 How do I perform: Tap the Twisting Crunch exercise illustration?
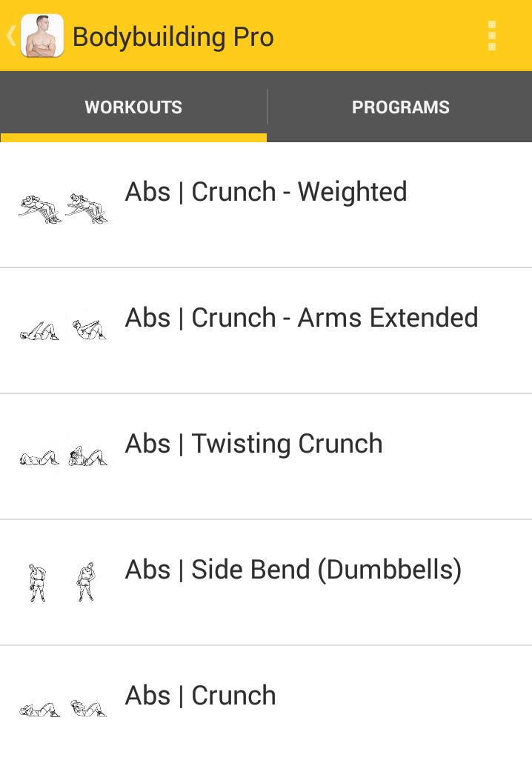[64, 454]
